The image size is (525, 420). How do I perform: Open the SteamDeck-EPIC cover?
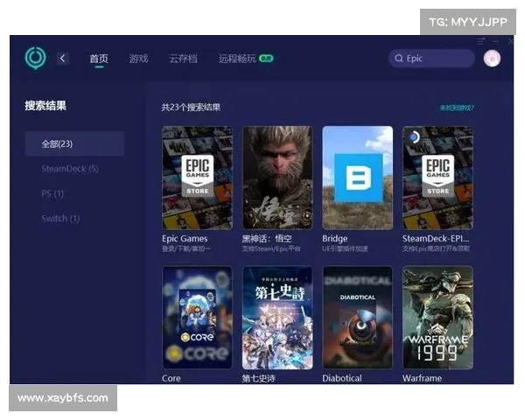[438, 178]
